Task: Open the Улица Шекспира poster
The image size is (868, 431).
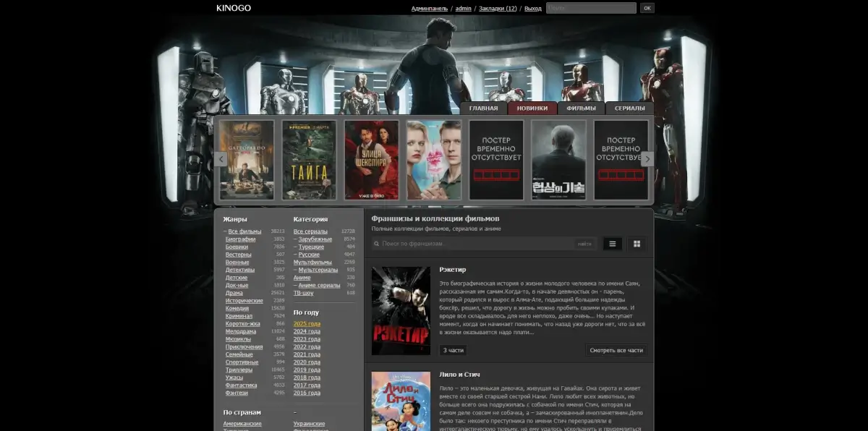Action: pyautogui.click(x=372, y=160)
